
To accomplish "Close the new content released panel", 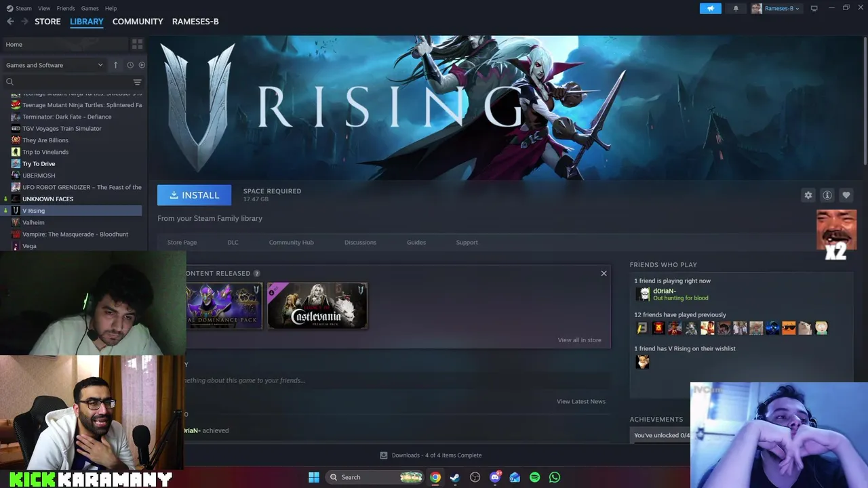I will pyautogui.click(x=604, y=273).
